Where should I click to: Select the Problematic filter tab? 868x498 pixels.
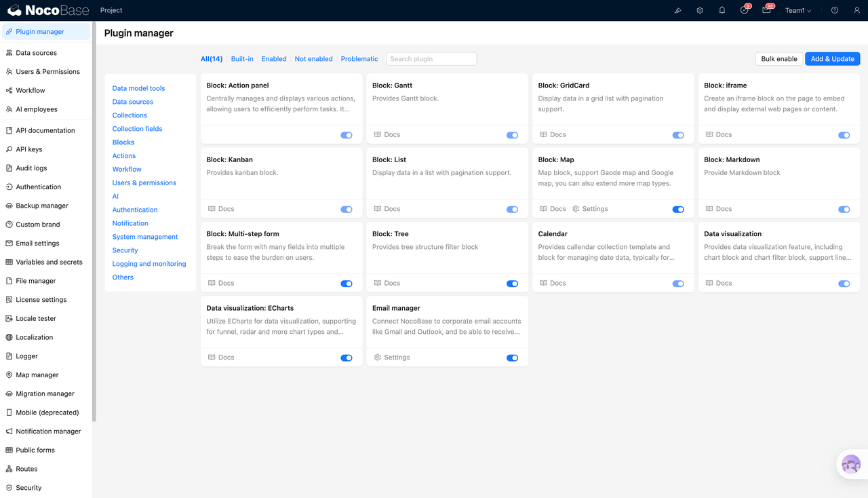[359, 59]
